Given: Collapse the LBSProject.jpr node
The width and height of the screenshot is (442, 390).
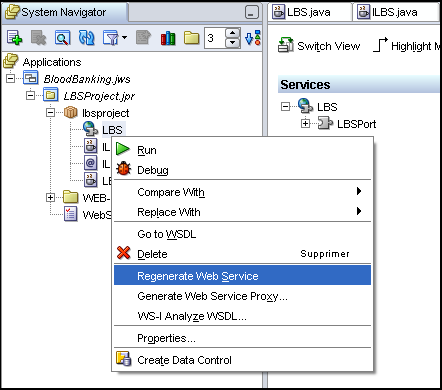Looking at the screenshot, I should point(30,96).
